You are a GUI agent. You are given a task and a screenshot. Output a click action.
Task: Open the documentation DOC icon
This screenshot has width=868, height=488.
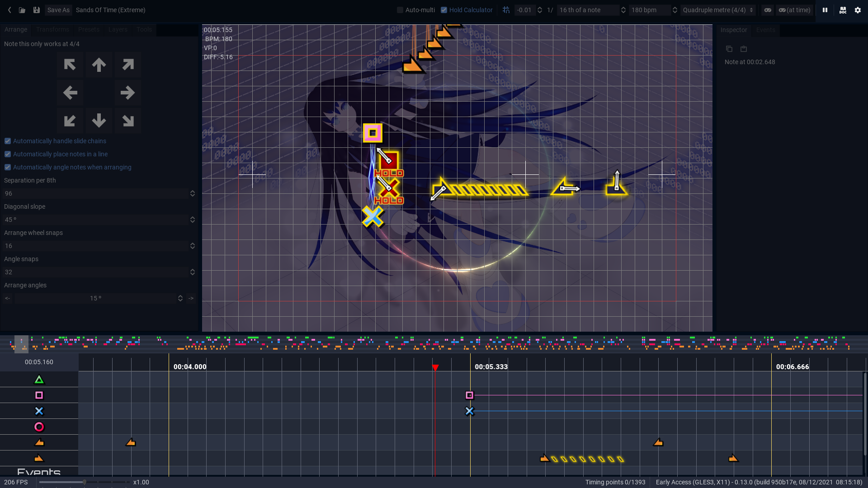point(843,10)
